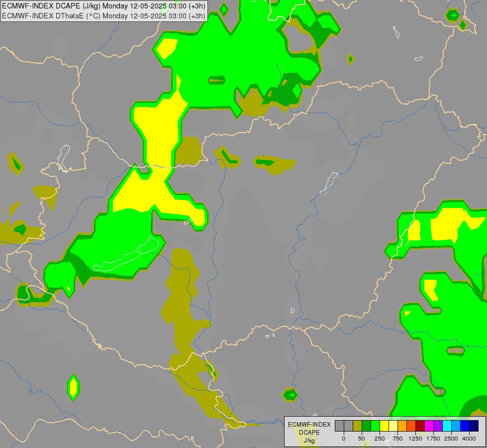The image size is (487, 448).
Task: Click the J/kg unit label in the legend
Action: pos(309,441)
